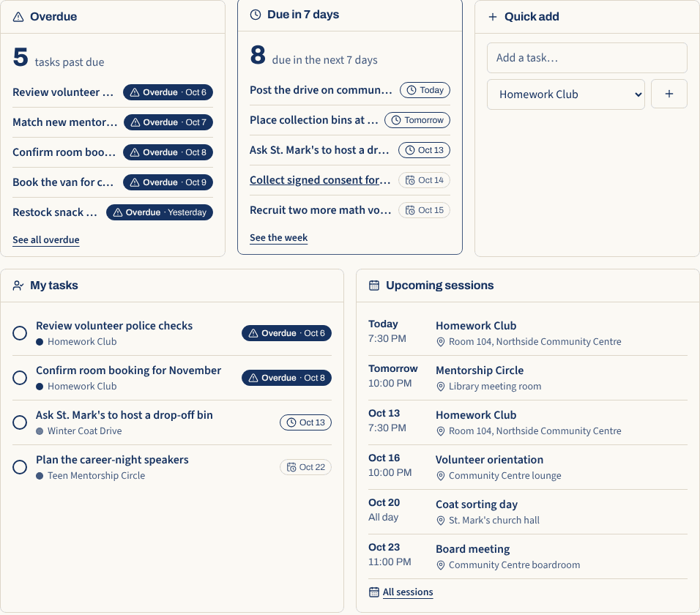This screenshot has width=700, height=615.
Task: Open the Match new mentor overdue task
Action: tap(64, 122)
